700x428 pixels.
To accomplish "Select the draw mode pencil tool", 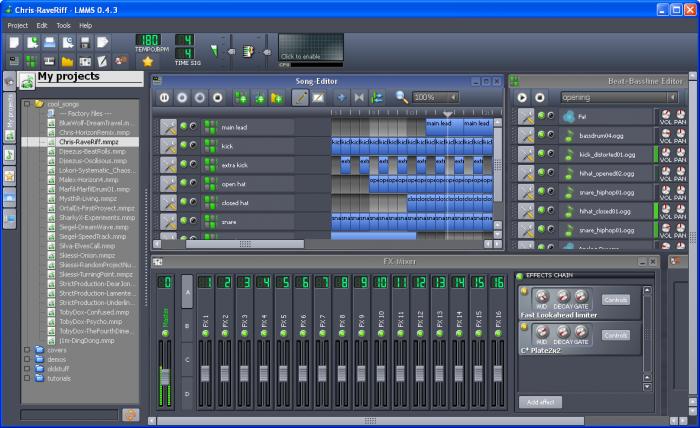I will click(x=300, y=97).
